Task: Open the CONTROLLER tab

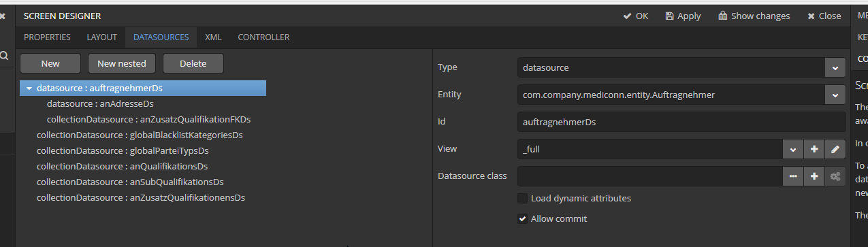Action: (x=263, y=37)
